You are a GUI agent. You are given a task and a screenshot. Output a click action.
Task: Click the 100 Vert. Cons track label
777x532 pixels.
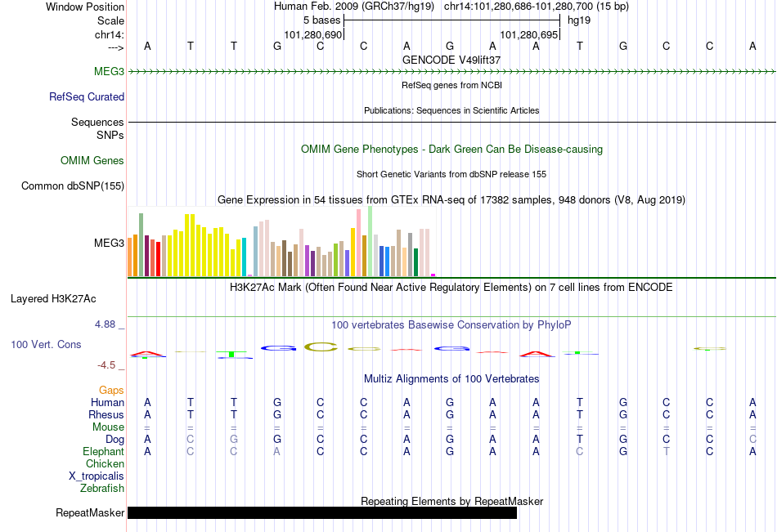[46, 344]
